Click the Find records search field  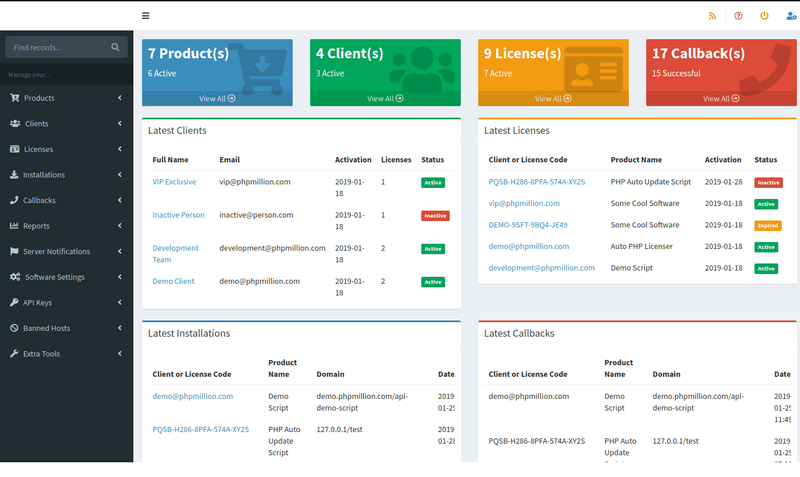tap(59, 47)
